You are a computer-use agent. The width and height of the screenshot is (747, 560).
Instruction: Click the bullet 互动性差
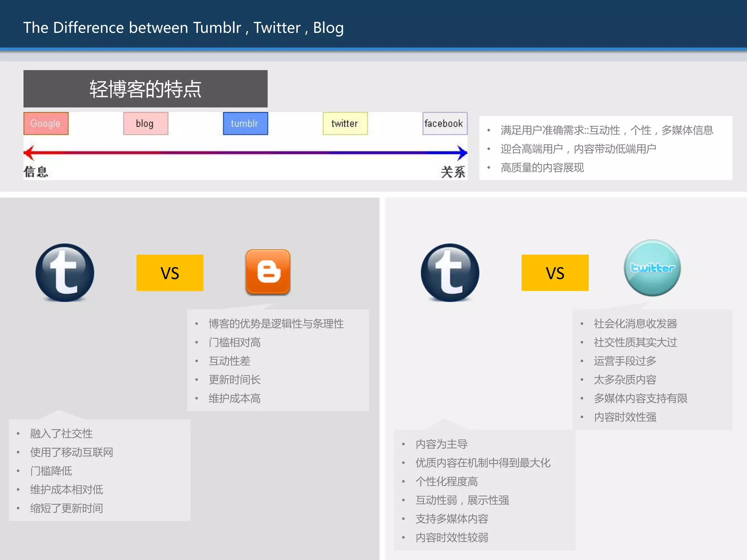(x=229, y=361)
